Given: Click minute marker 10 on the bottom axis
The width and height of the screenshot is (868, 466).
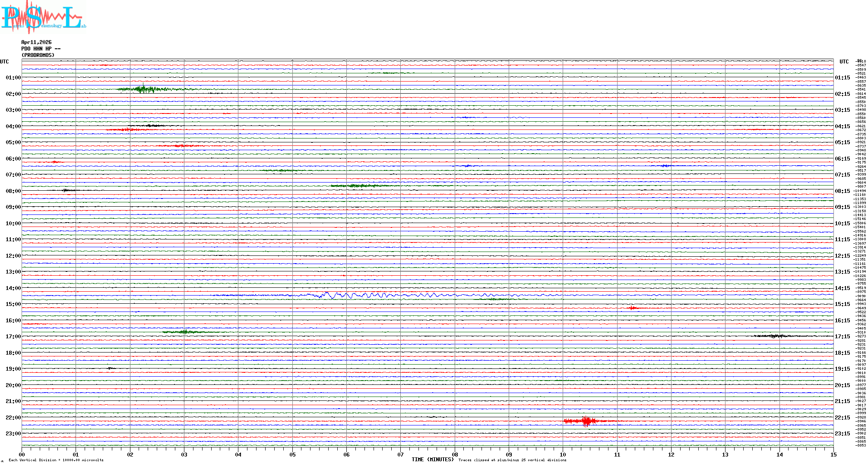Looking at the screenshot, I should (x=563, y=454).
